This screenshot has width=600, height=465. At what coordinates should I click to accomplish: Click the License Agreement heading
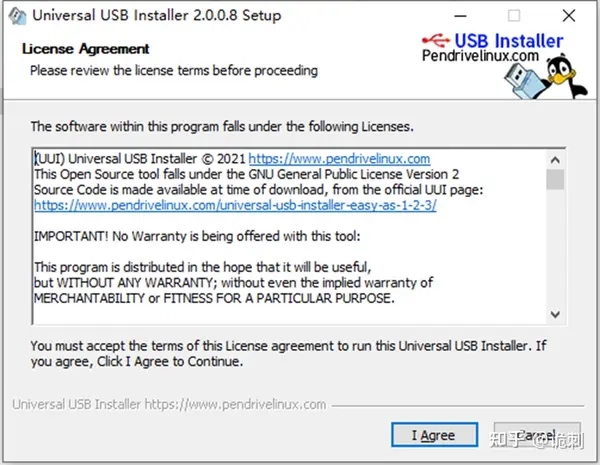pos(85,49)
